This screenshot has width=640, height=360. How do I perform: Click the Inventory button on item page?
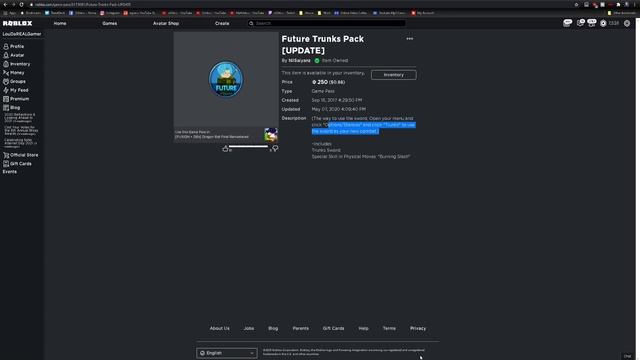(393, 75)
